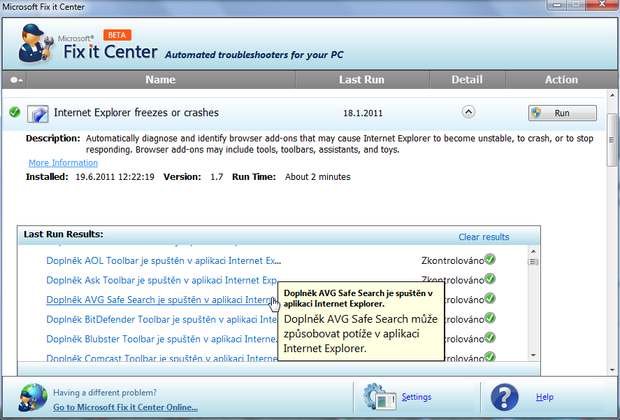Click the Action column header
Screen dimensions: 620x420
tap(561, 80)
